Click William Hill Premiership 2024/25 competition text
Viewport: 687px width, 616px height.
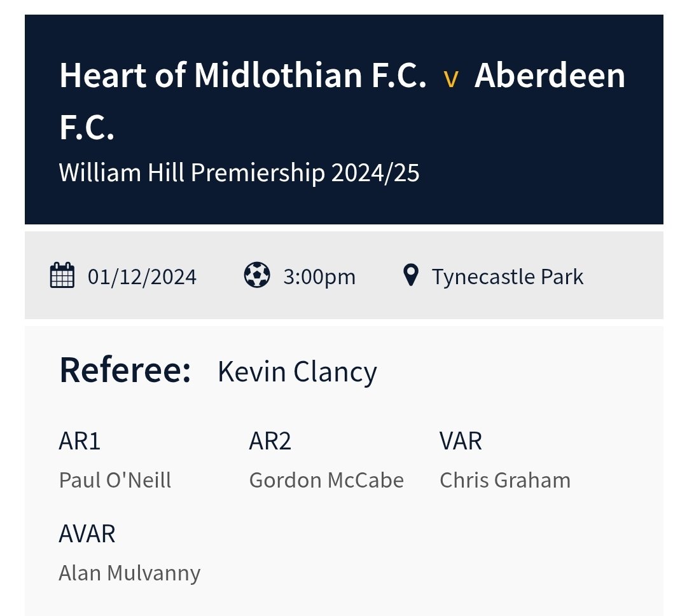click(x=239, y=172)
